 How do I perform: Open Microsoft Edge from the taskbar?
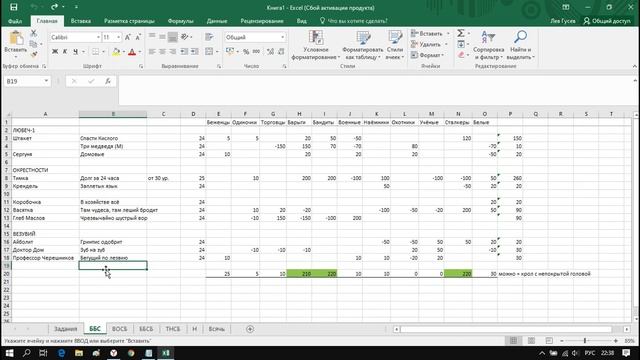click(62, 353)
